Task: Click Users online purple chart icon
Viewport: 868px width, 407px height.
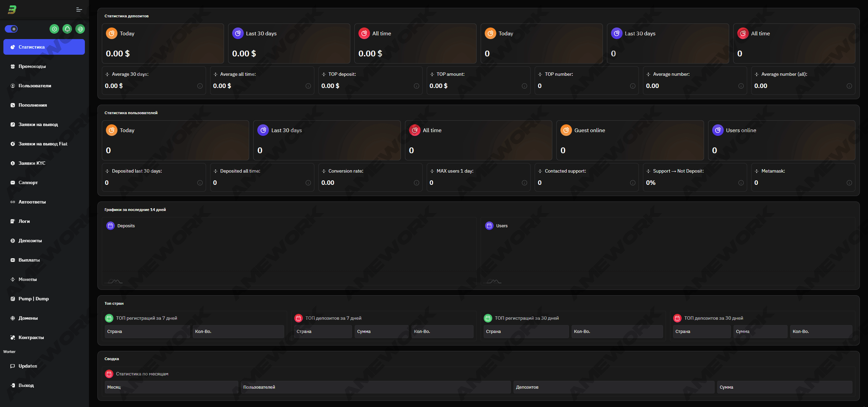Action: [718, 130]
